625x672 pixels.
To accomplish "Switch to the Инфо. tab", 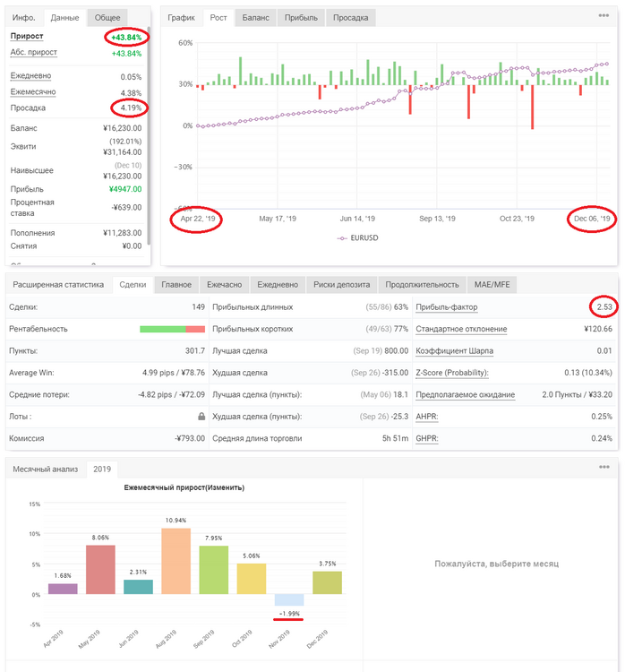I will coord(23,18).
